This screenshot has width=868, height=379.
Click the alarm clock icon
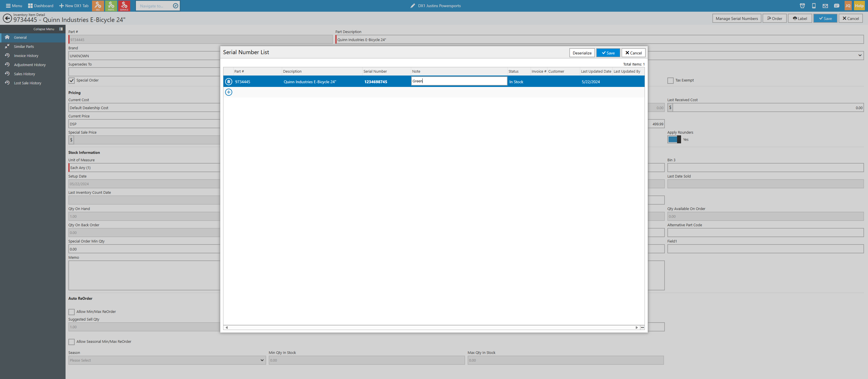[802, 6]
